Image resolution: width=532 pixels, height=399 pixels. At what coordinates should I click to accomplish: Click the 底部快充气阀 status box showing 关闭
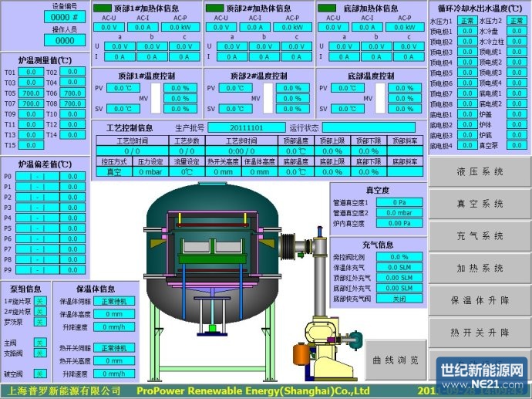(400, 299)
